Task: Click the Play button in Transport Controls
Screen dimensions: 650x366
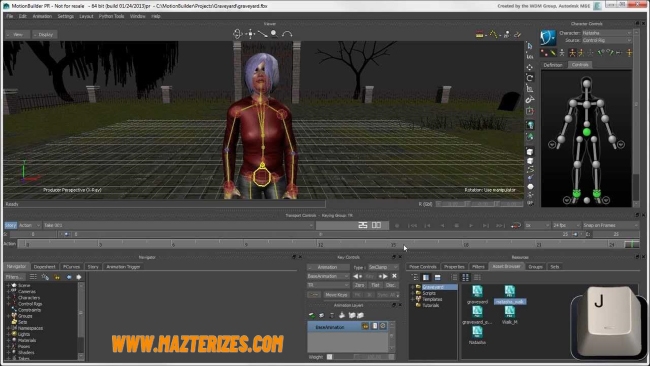Action: [x=471, y=225]
